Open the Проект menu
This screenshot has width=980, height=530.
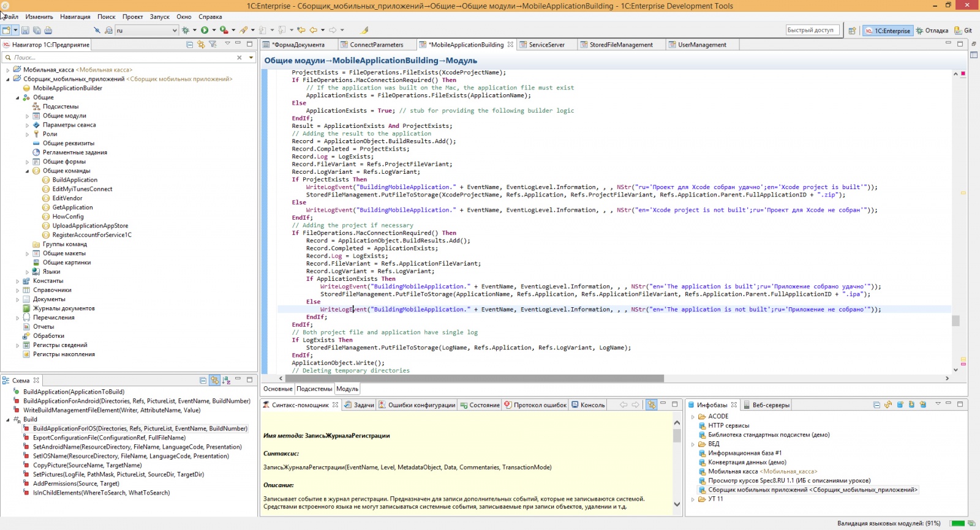(132, 17)
